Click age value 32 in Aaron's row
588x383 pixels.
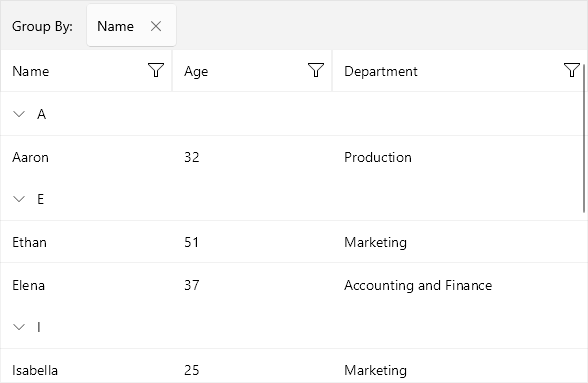(192, 157)
